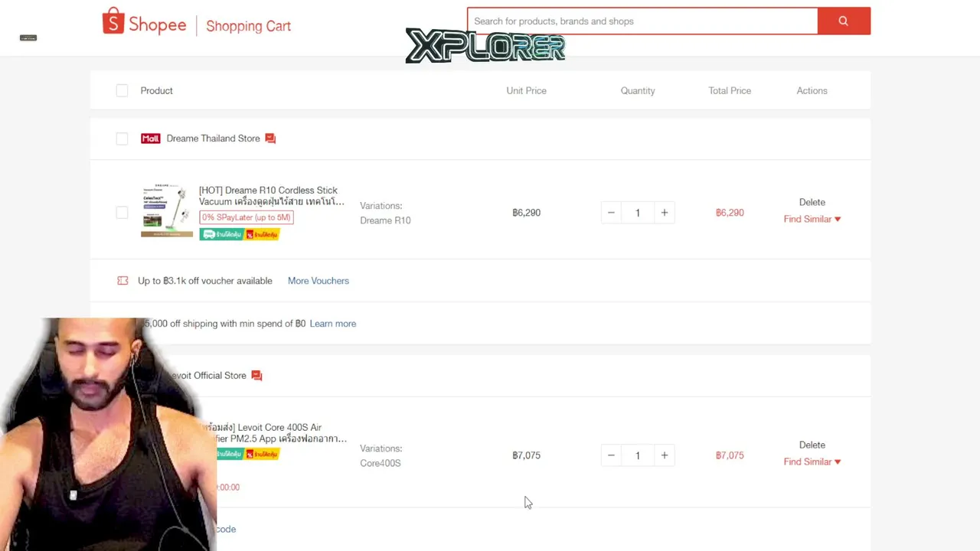
Task: Open the Dreame Thailand Store page
Action: [213, 139]
